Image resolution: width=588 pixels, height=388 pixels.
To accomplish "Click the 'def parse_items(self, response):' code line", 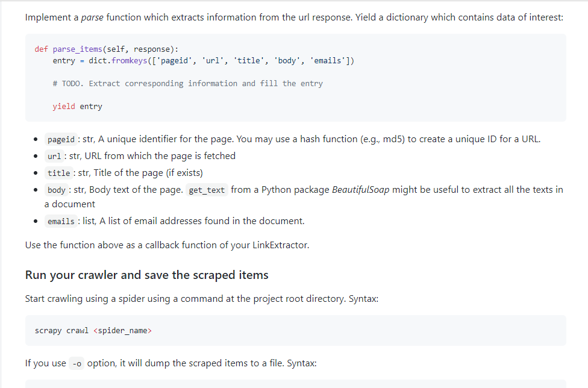I will pos(107,49).
